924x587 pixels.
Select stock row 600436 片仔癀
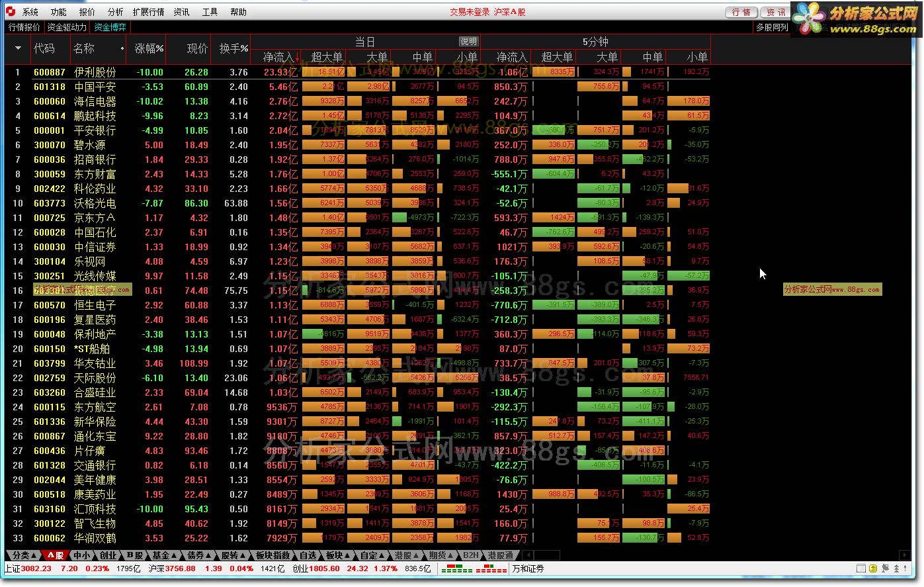(x=357, y=451)
